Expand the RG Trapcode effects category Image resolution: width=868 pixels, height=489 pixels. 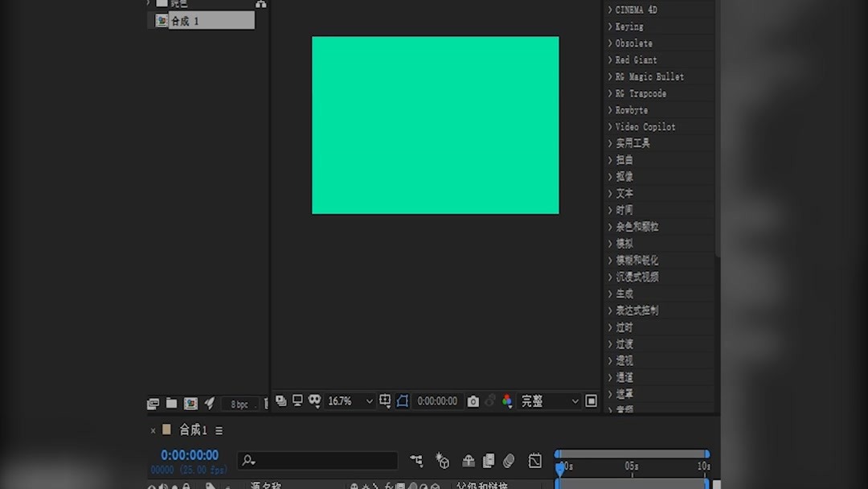point(639,93)
